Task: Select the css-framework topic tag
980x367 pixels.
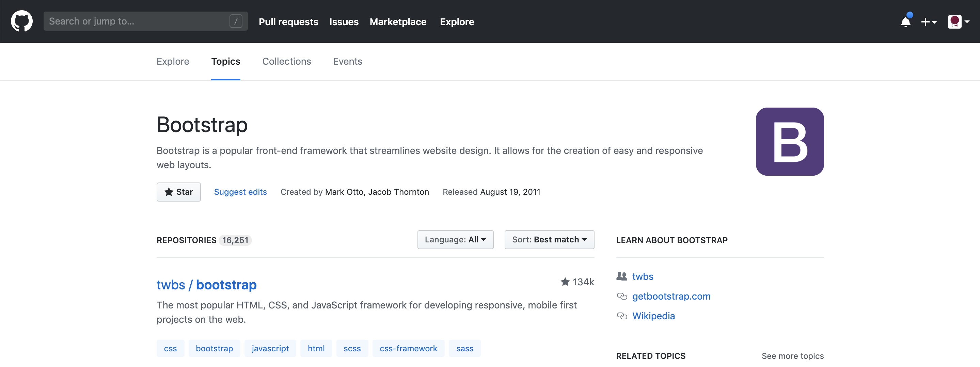Action: (408, 348)
